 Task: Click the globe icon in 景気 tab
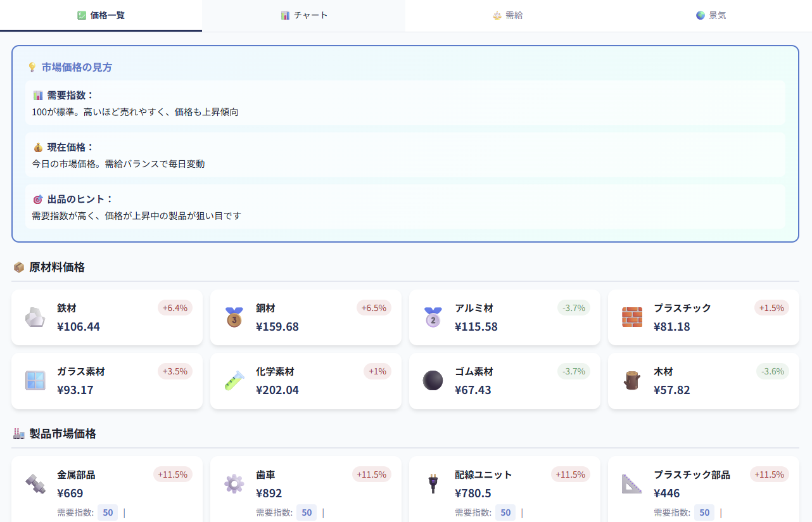pyautogui.click(x=701, y=15)
